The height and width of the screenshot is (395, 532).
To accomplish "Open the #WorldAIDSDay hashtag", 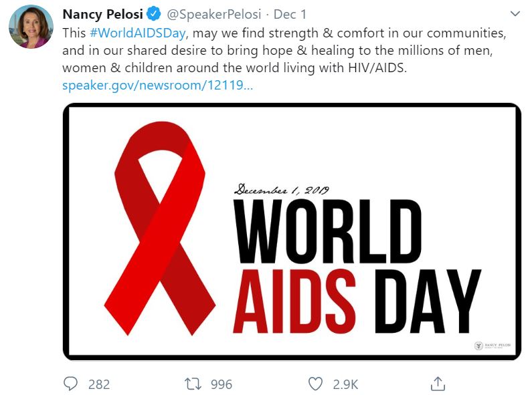I will click(135, 33).
